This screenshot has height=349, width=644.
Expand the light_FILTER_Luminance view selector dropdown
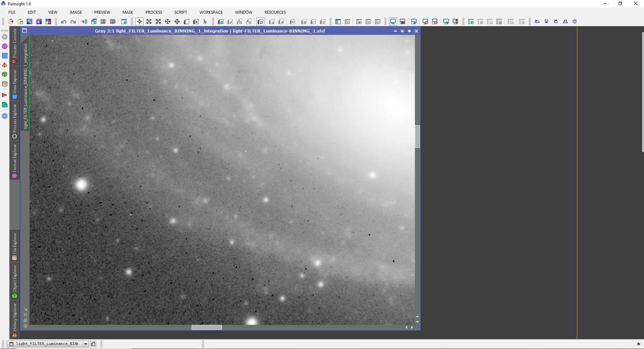(x=86, y=344)
